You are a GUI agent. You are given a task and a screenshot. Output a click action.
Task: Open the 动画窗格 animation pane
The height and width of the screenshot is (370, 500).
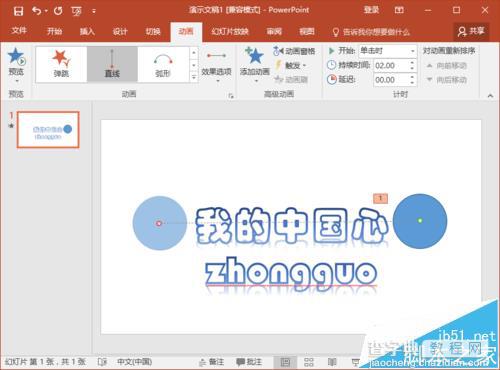(294, 51)
